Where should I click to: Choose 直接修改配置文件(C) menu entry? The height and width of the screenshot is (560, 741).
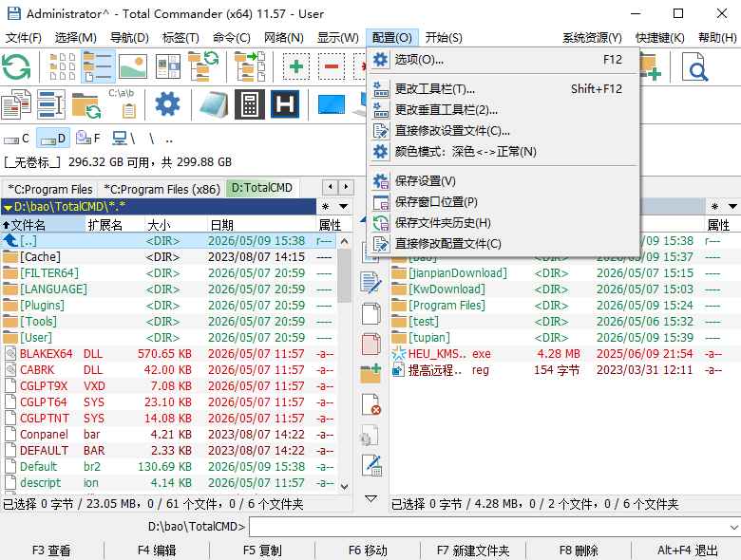pyautogui.click(x=503, y=244)
